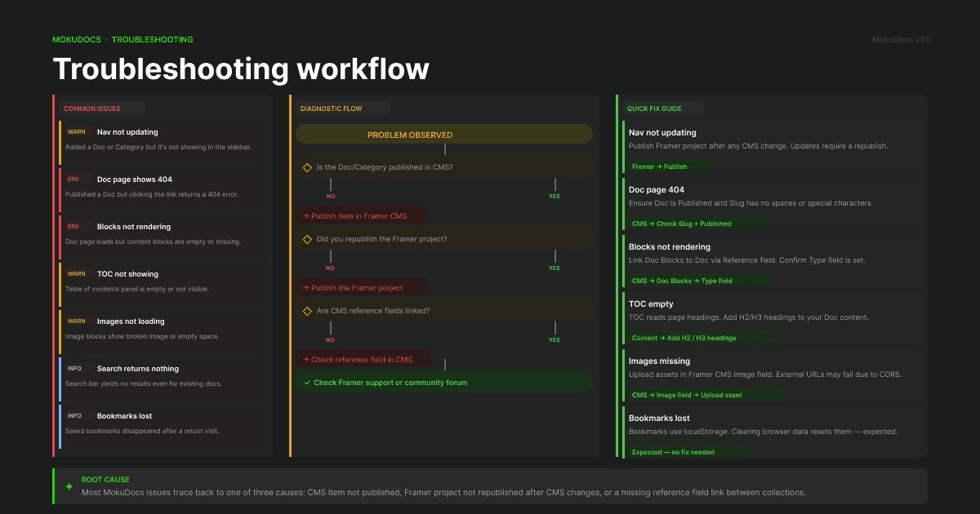
Task: Click the 'Troubleshooting workflow' page title
Action: 241,69
